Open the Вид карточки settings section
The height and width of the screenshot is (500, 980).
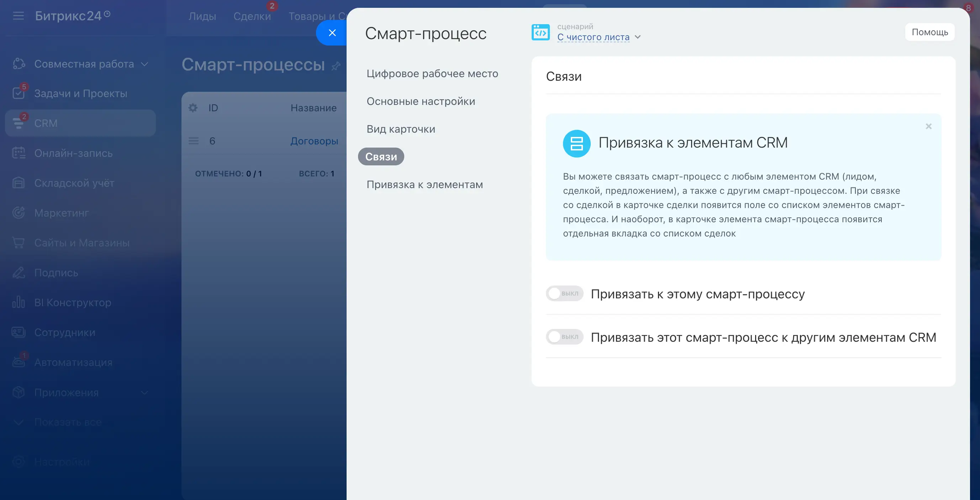[401, 129]
